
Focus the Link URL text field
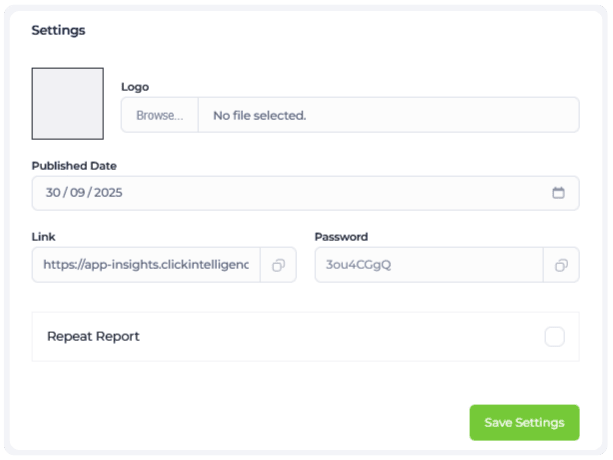(146, 265)
